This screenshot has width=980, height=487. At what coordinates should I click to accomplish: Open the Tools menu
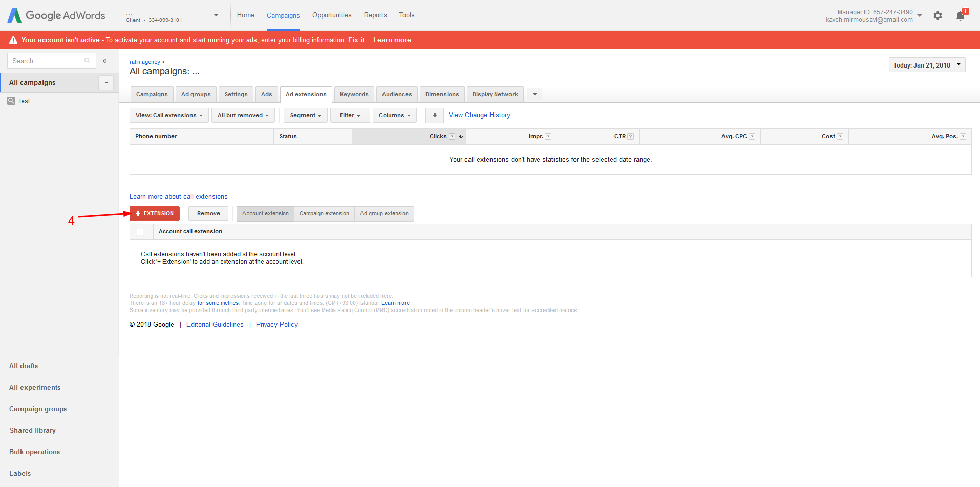coord(407,15)
